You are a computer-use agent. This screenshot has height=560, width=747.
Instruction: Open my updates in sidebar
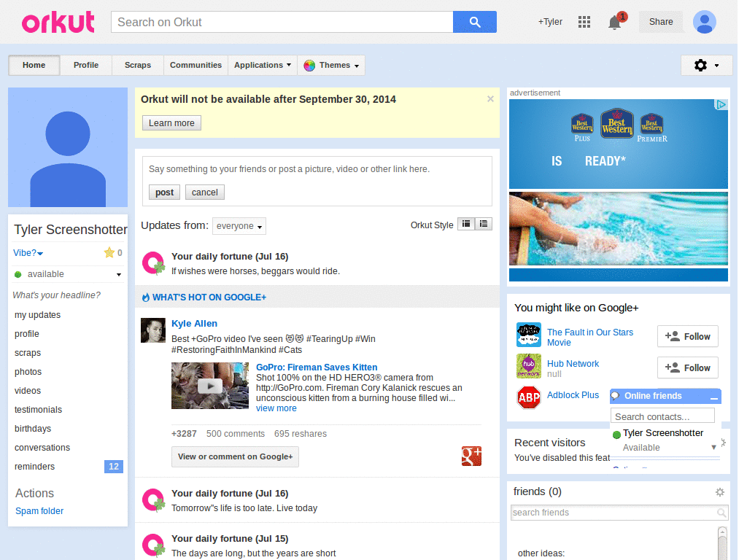click(x=38, y=315)
